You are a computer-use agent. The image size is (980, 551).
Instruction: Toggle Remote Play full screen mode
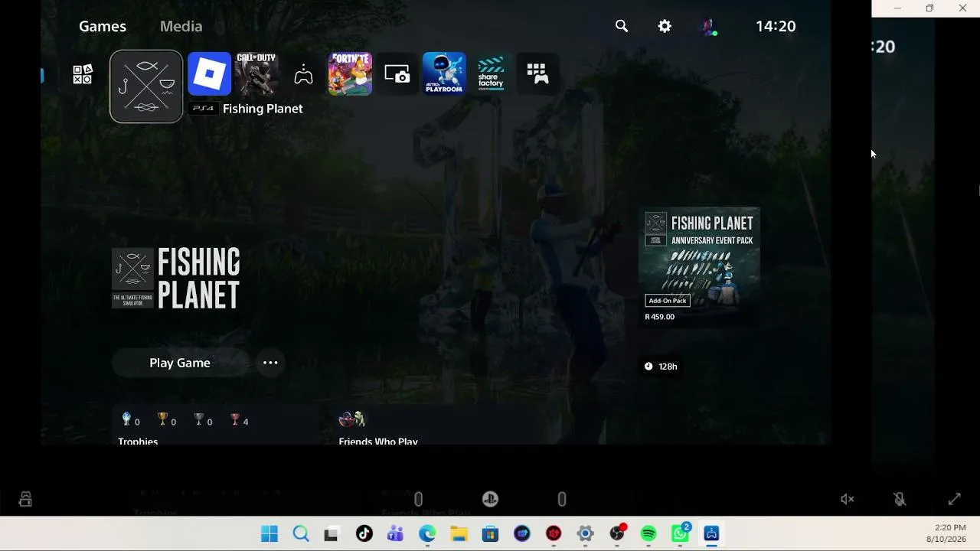954,499
